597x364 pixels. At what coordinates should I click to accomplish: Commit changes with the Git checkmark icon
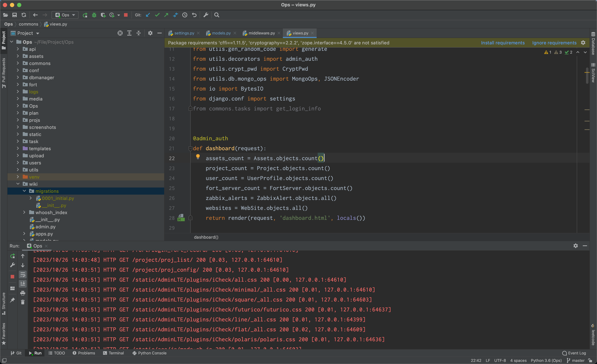coord(157,15)
